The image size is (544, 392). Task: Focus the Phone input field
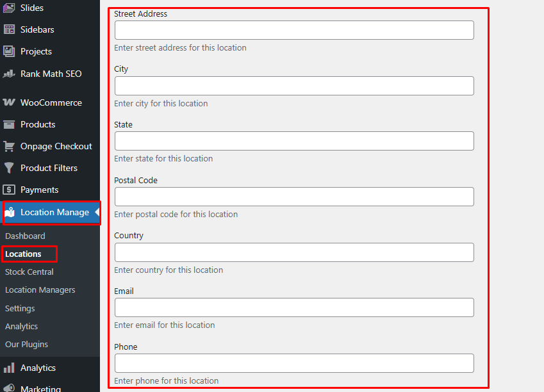point(294,363)
